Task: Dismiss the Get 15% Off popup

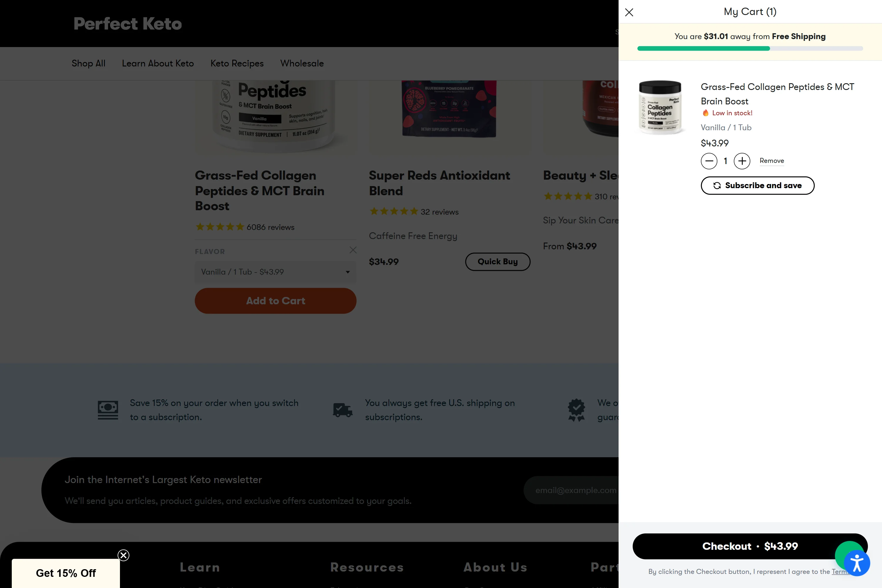Action: point(123,555)
